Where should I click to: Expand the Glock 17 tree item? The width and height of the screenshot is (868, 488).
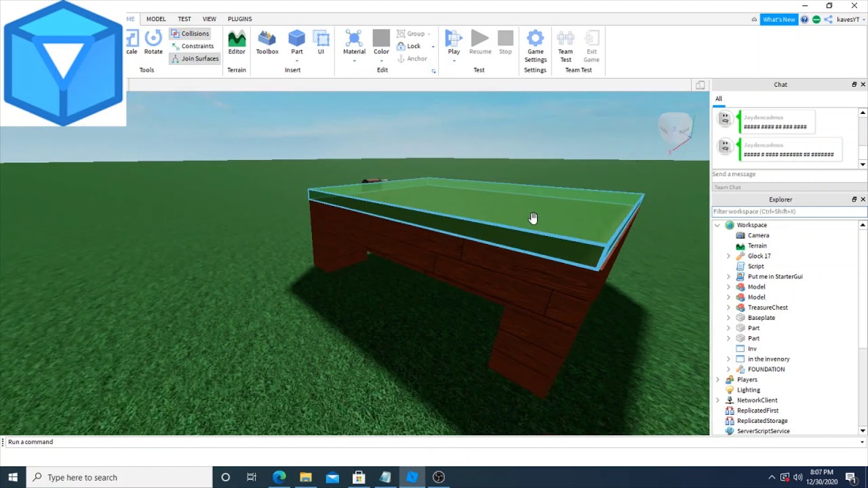(x=728, y=256)
